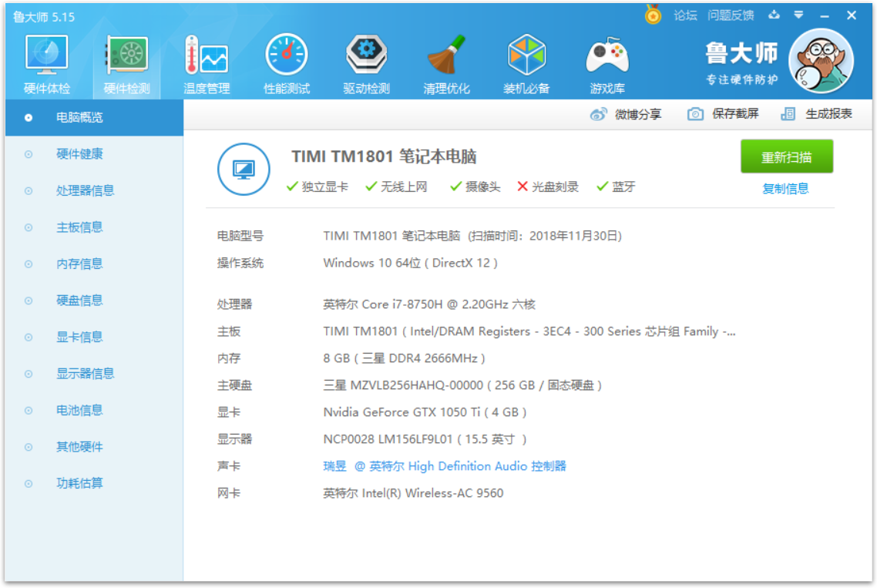Image resolution: width=877 pixels, height=588 pixels.
Task: Toggle the 独立显卡 checkmark status
Action: [x=291, y=186]
